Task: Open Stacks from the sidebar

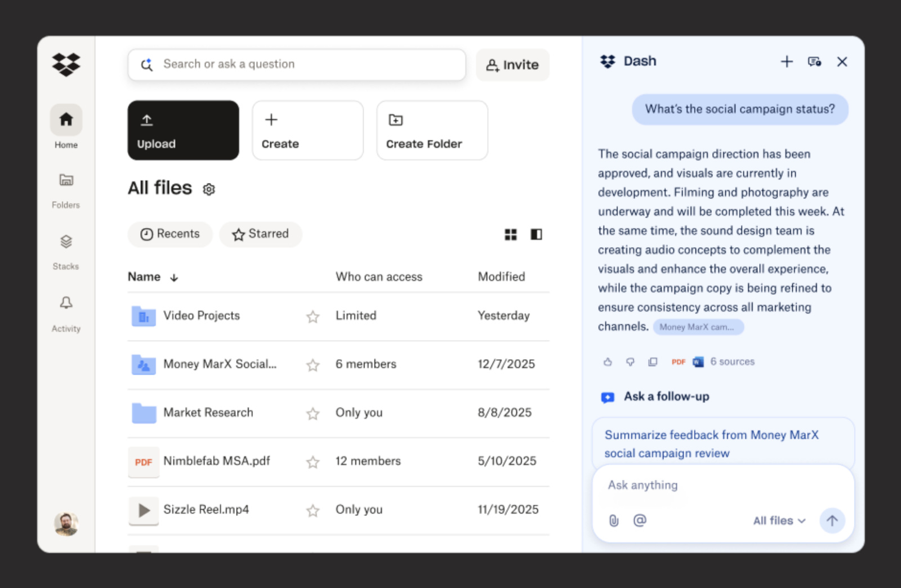Action: tap(66, 248)
